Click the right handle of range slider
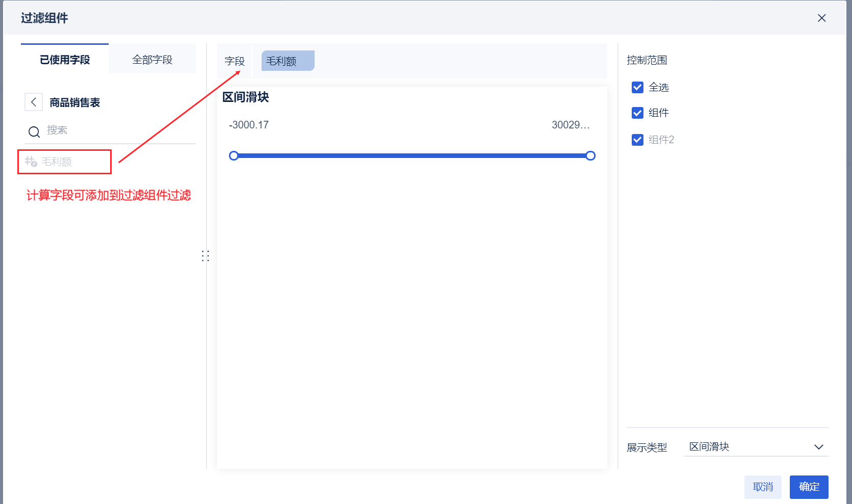The width and height of the screenshot is (852, 504). 590,156
